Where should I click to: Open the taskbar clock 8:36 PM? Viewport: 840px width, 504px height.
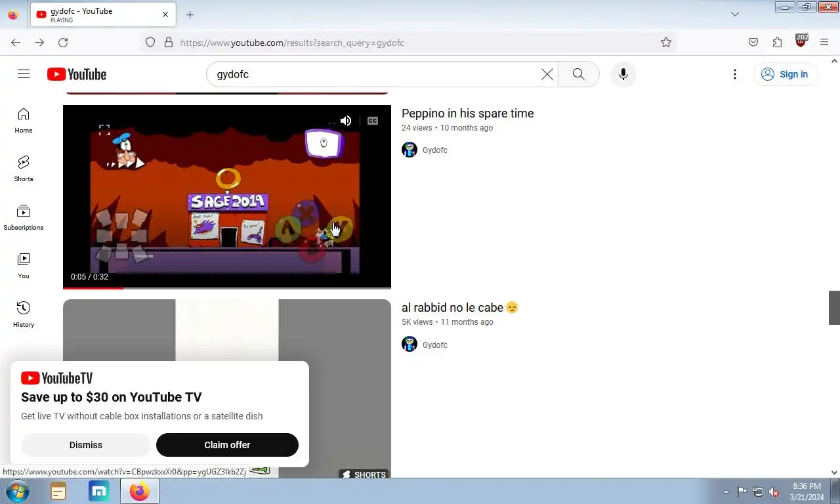point(807,492)
